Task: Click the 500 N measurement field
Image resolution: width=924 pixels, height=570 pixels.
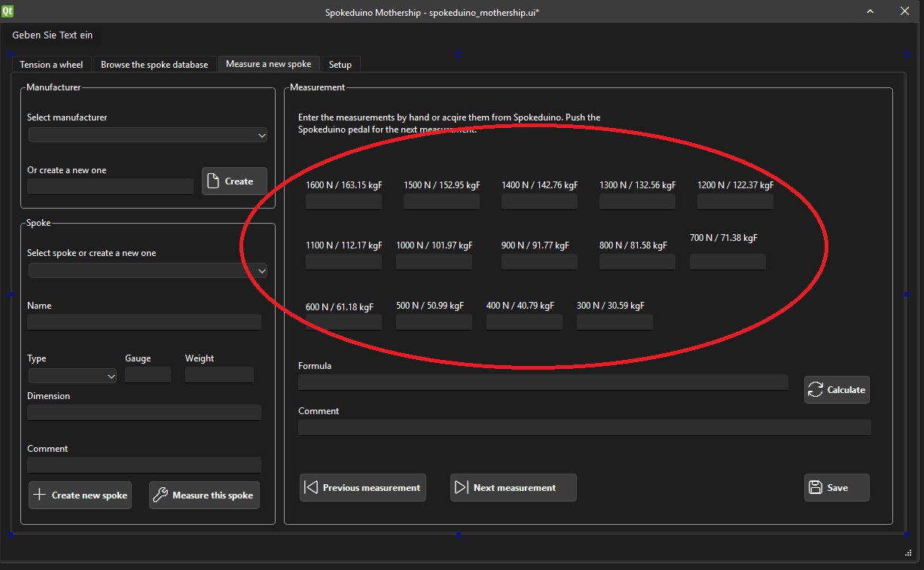Action: [x=434, y=322]
